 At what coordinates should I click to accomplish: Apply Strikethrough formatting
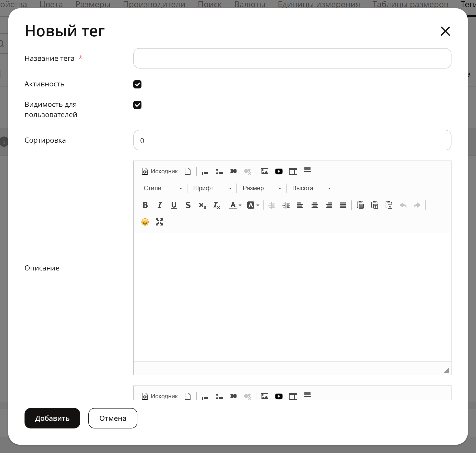click(x=188, y=205)
